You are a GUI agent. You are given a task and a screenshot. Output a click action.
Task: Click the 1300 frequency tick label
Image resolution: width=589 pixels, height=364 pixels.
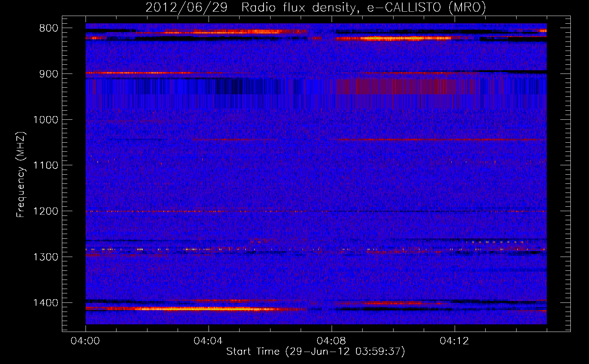click(x=46, y=257)
